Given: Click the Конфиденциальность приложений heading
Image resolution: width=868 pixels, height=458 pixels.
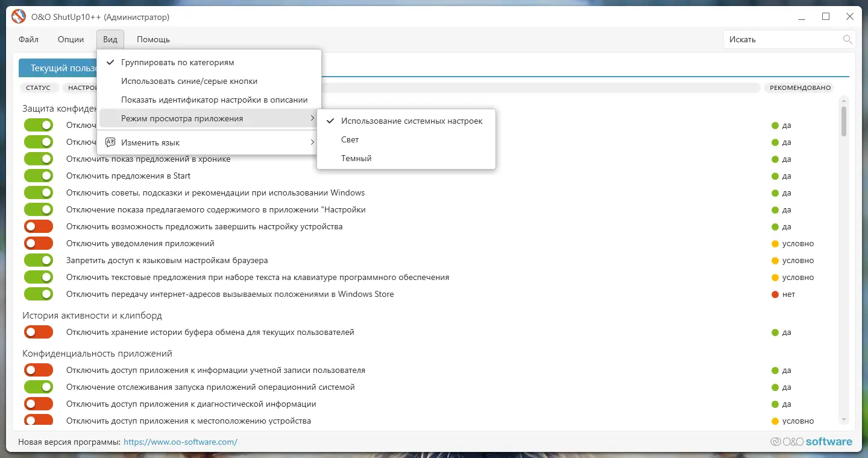Looking at the screenshot, I should [x=98, y=354].
